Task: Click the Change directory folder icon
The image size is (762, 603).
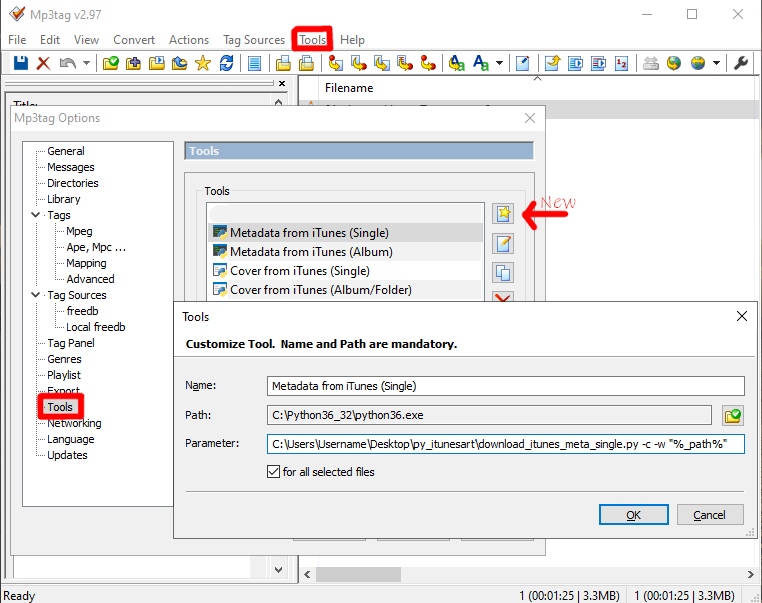Action: (x=110, y=63)
